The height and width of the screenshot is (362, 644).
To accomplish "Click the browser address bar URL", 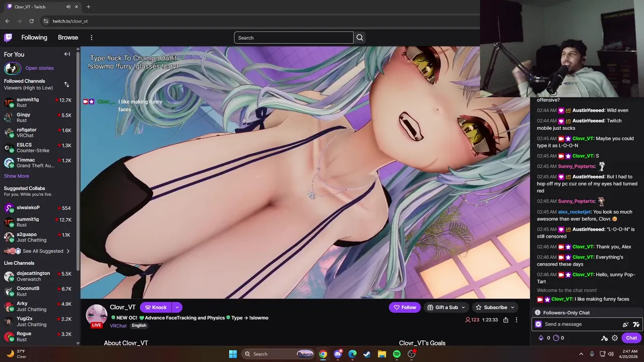I will coord(70,21).
